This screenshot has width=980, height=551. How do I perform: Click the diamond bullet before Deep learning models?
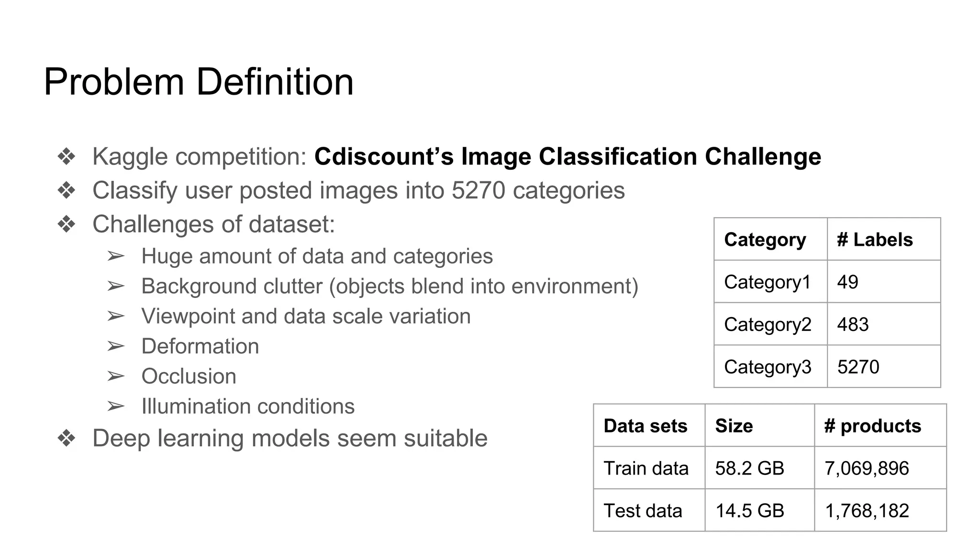[67, 438]
